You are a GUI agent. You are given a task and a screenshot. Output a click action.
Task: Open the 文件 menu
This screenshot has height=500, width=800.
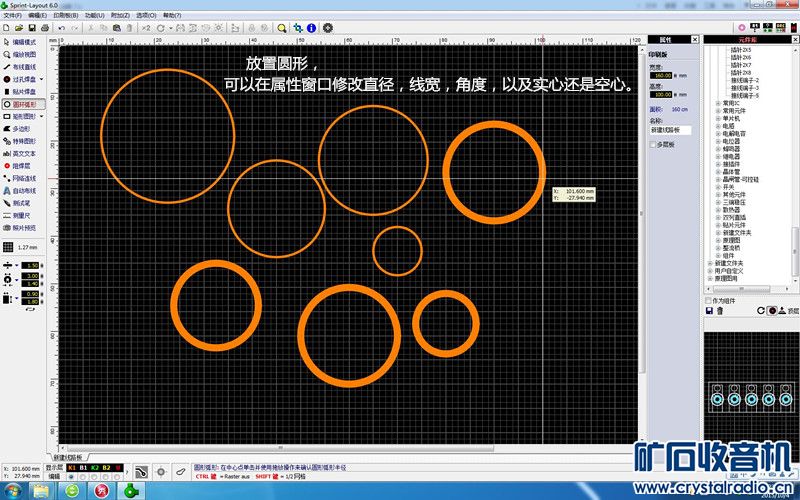click(x=13, y=16)
